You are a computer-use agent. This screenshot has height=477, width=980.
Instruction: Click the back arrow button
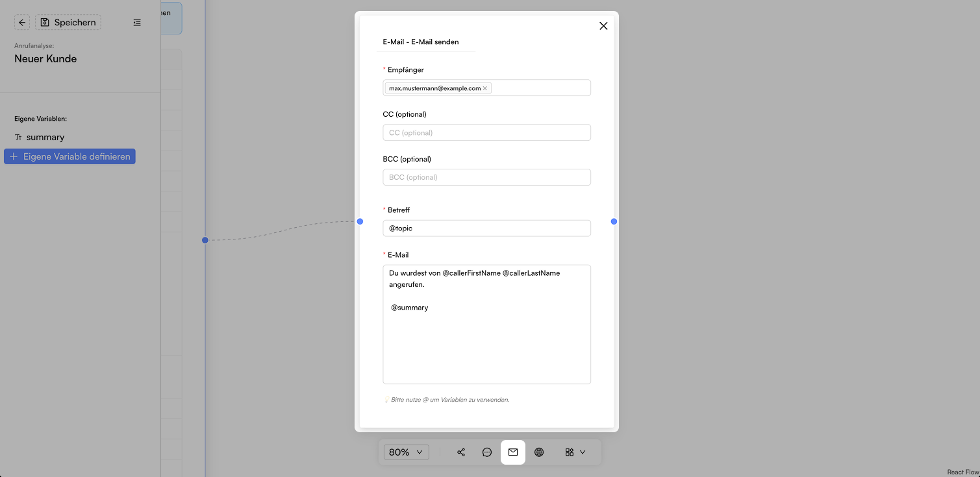(22, 23)
